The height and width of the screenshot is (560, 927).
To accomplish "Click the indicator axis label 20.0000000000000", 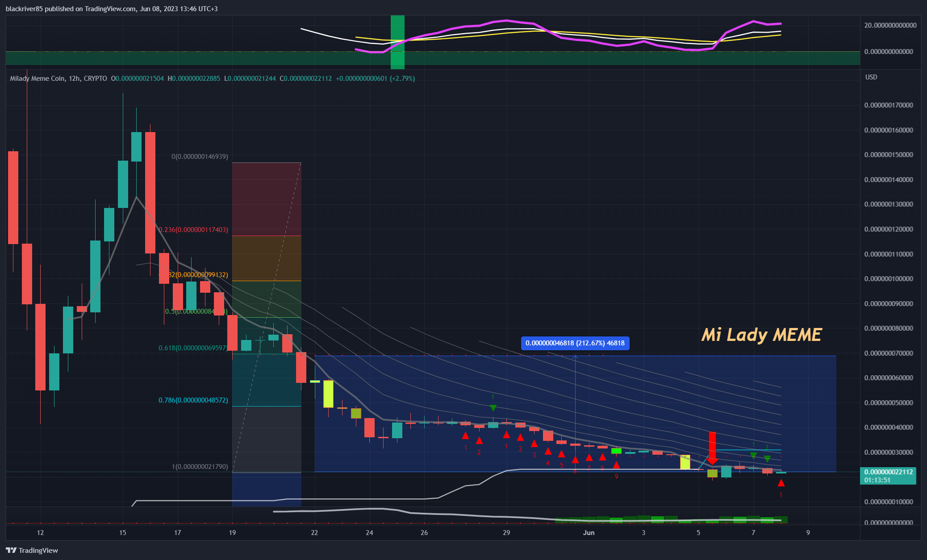I will (x=890, y=25).
